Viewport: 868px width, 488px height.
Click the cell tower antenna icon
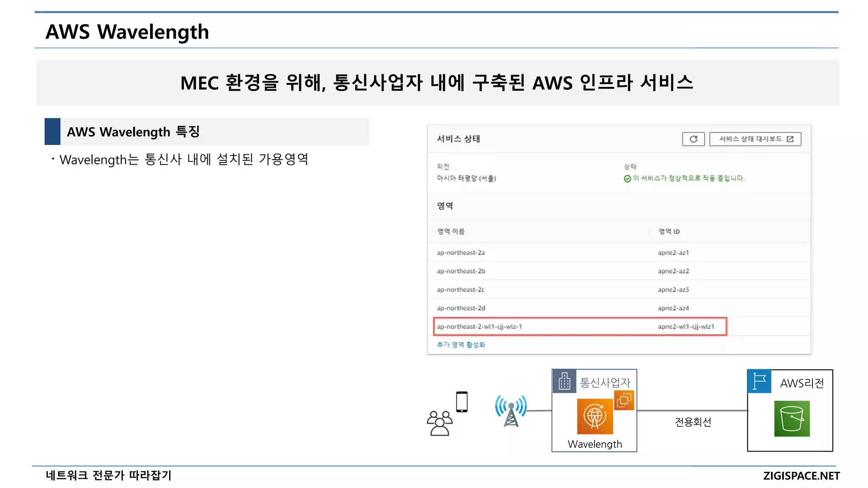pyautogui.click(x=511, y=410)
